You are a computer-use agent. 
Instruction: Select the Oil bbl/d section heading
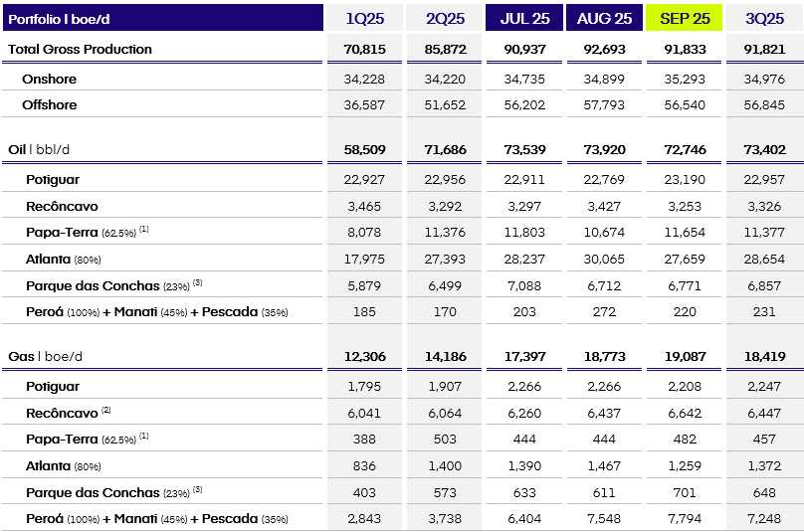coord(46,149)
